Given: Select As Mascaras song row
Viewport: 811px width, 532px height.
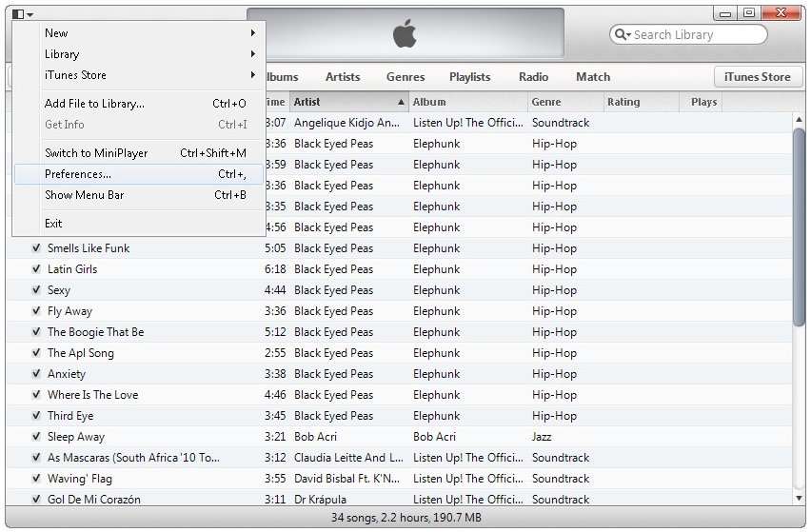Looking at the screenshot, I should point(398,458).
